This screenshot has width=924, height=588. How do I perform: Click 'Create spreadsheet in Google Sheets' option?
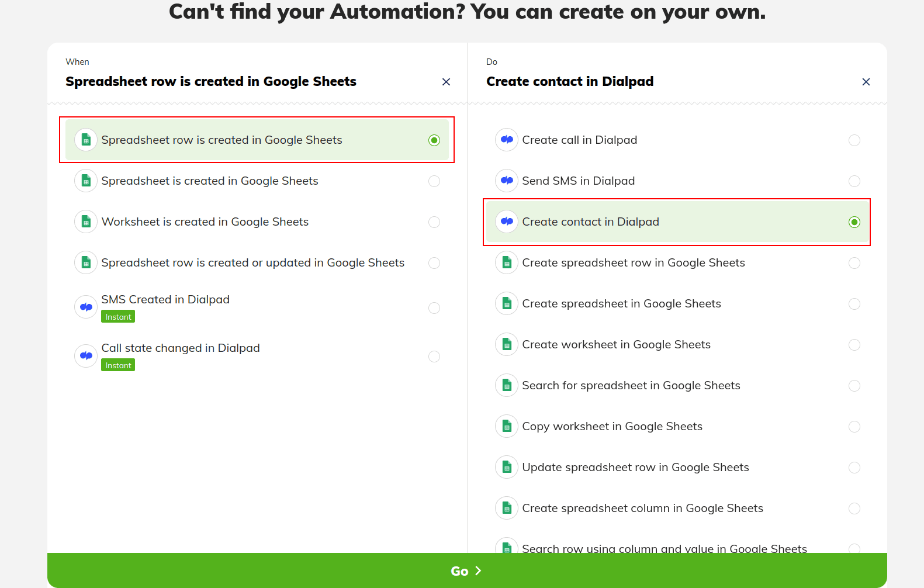[x=621, y=304]
